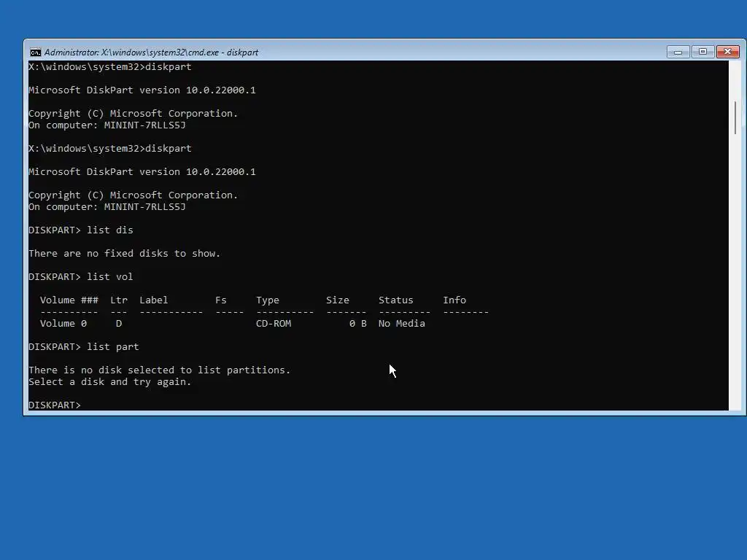Screen dimensions: 747x560
Task: Click the 'Ltr' column header
Action: (x=119, y=300)
